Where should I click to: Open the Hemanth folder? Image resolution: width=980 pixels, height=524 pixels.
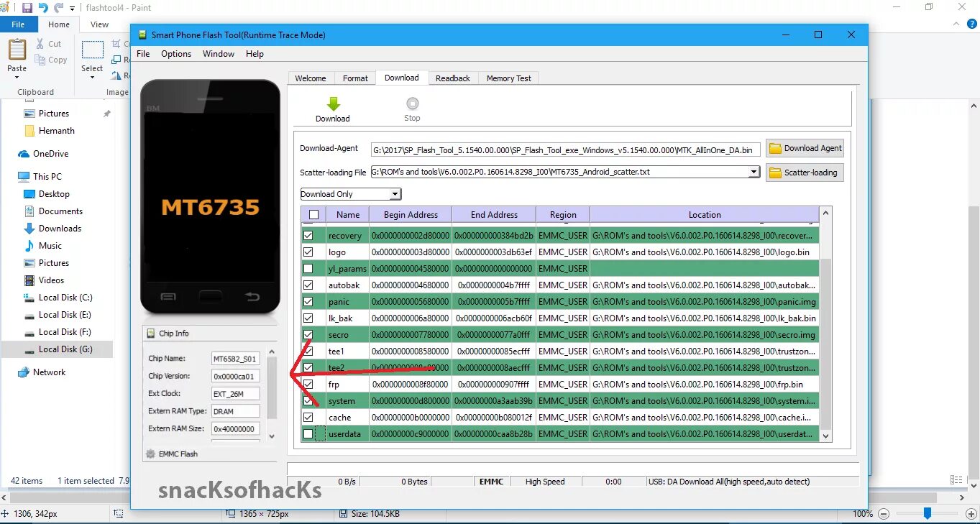(x=50, y=131)
